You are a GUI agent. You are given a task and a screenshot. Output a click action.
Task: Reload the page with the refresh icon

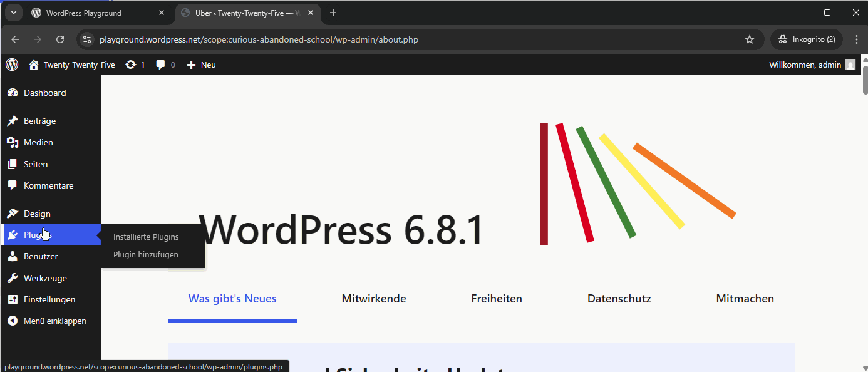[60, 39]
